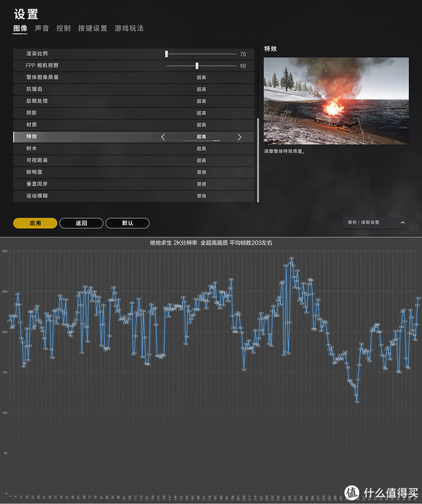Click the 返回 button
The height and width of the screenshot is (504, 422).
(81, 223)
